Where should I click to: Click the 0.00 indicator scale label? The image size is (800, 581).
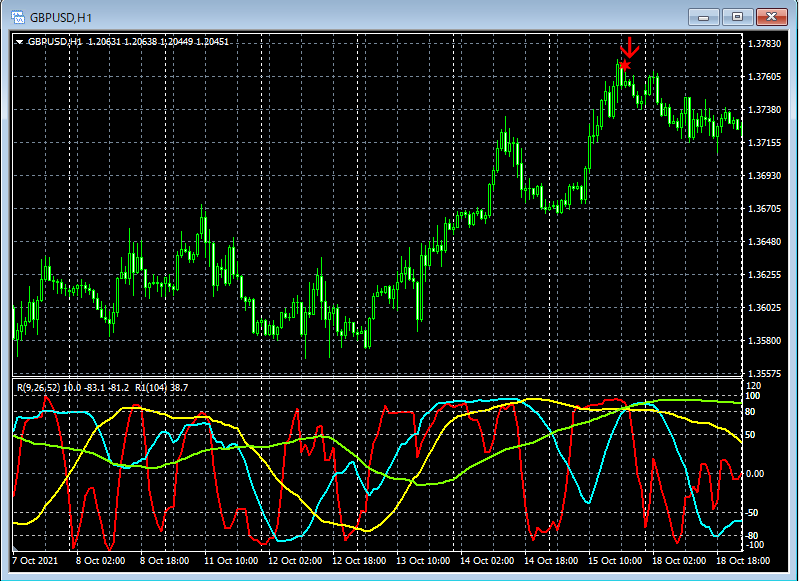click(756, 474)
